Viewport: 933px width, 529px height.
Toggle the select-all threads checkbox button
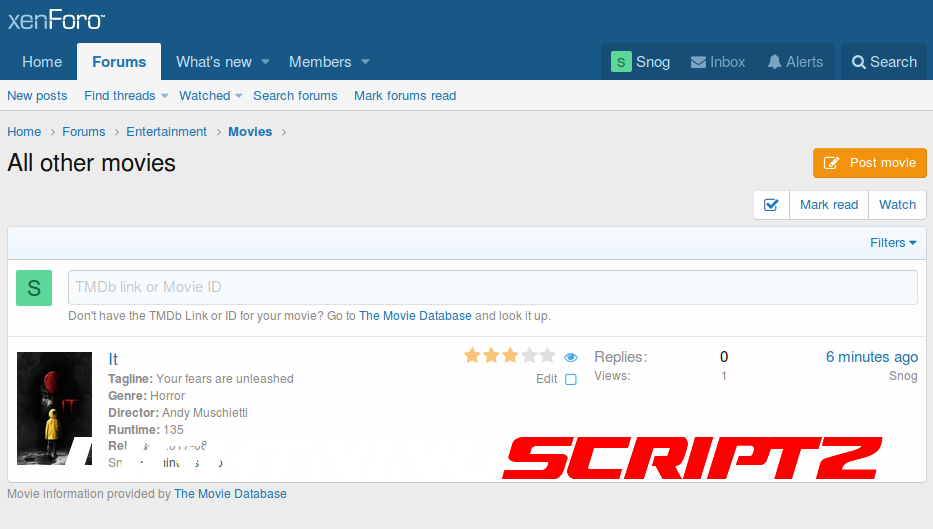click(x=771, y=204)
